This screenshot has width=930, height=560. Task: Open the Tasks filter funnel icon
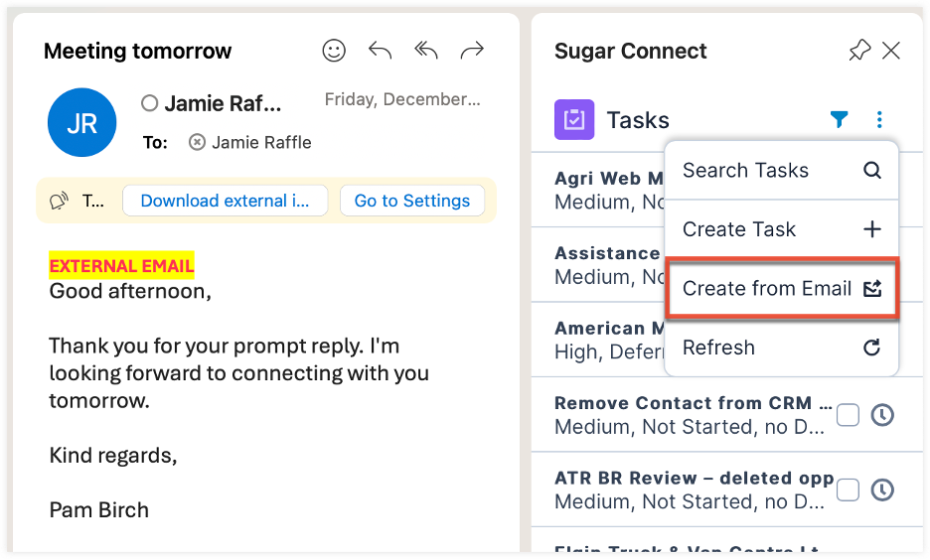click(x=840, y=120)
